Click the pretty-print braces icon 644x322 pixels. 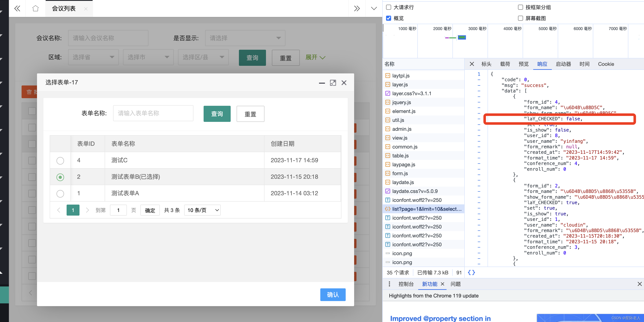click(471, 272)
